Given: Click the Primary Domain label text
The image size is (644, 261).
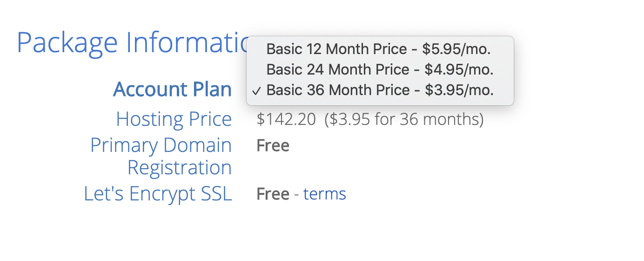Looking at the screenshot, I should 161,145.
